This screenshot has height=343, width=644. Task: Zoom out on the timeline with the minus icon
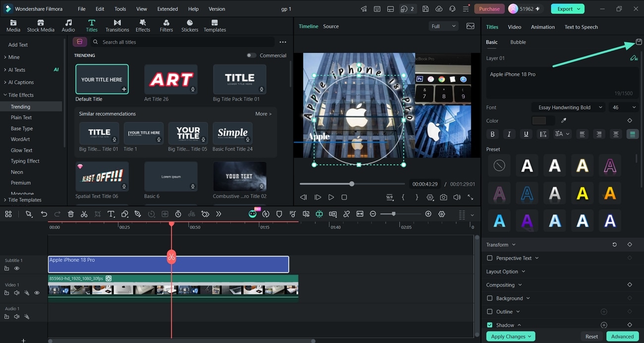(x=373, y=214)
